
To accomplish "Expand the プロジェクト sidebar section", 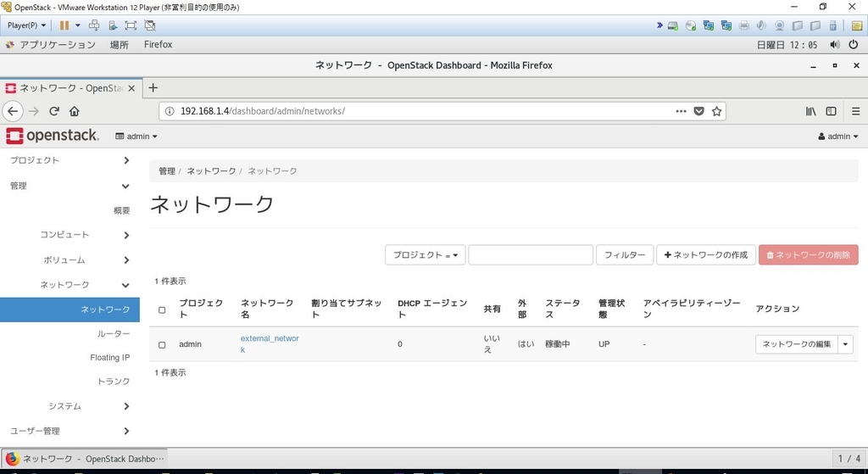I will [70, 160].
